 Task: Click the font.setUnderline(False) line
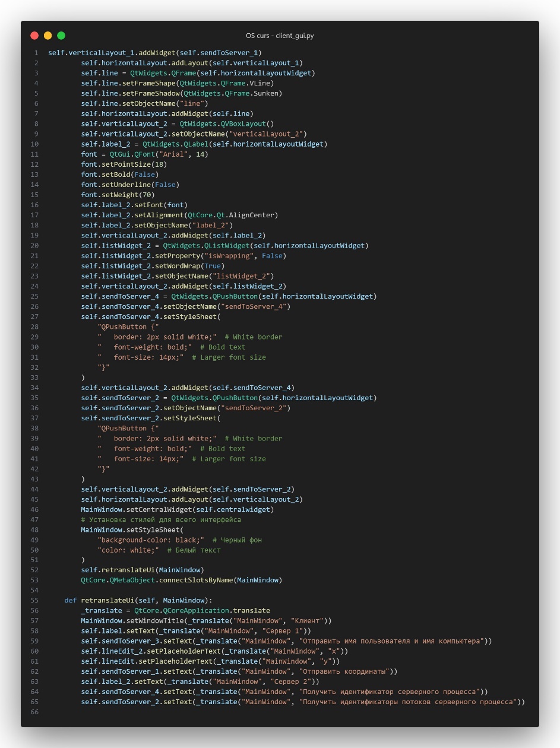tap(130, 185)
